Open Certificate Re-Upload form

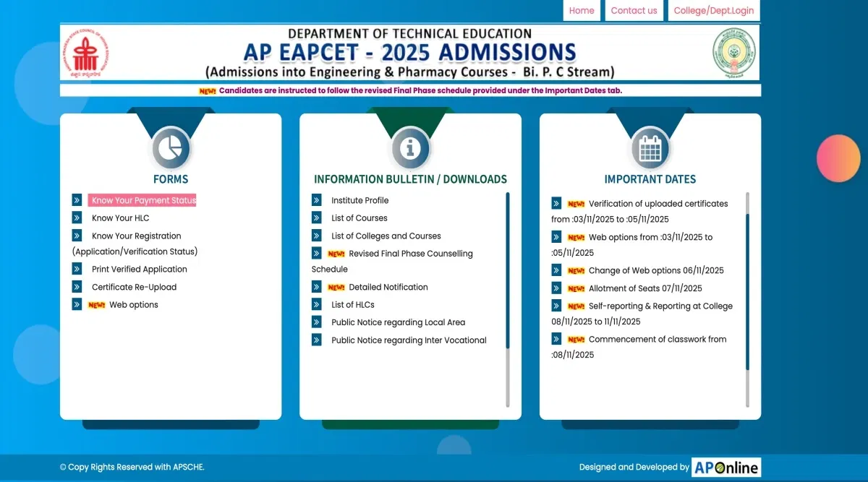(x=134, y=287)
